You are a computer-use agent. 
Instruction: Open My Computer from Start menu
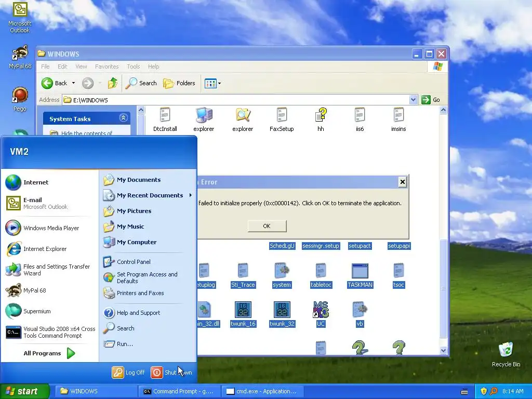[x=148, y=242]
